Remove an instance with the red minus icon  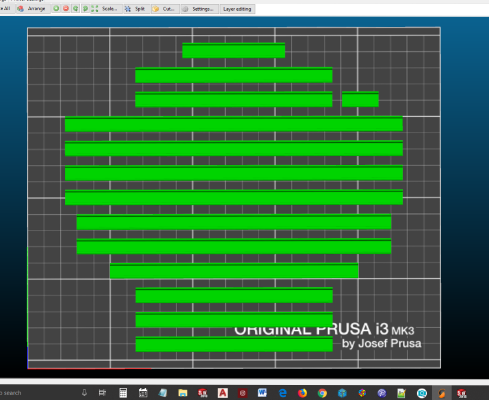click(x=66, y=9)
